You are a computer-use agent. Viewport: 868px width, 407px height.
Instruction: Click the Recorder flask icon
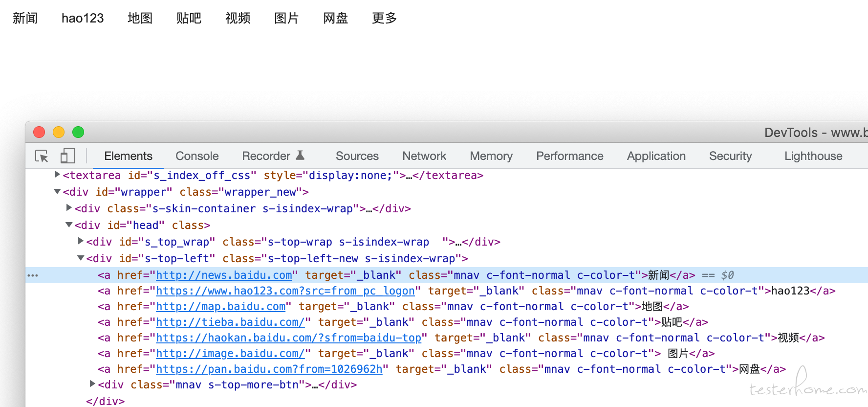coord(300,156)
